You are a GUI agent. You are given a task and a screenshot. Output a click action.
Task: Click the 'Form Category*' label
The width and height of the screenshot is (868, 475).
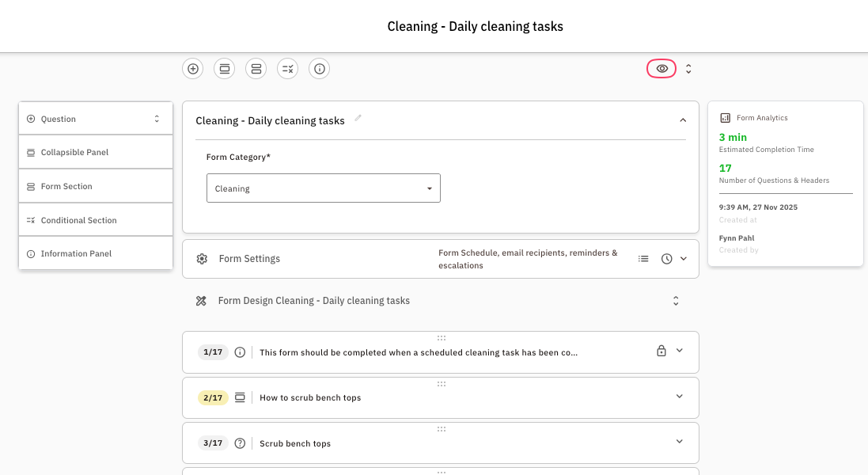(238, 157)
